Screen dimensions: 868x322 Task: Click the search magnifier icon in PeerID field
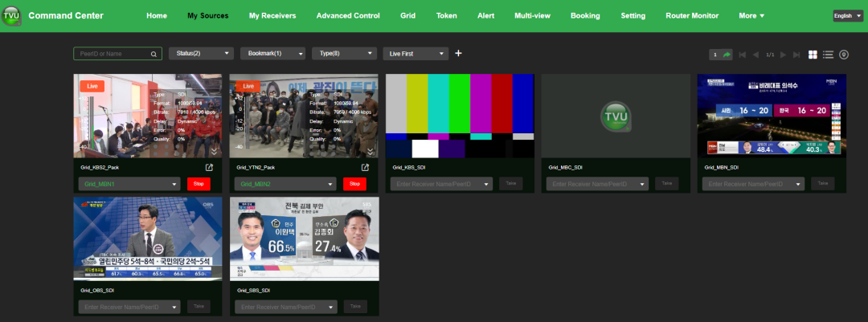154,55
